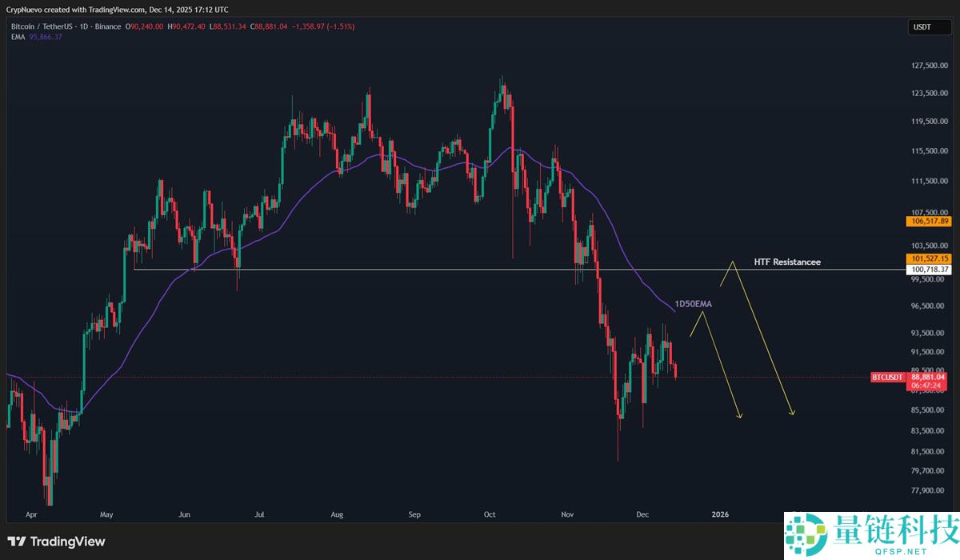Click the white price label 100,718.37
Screen dimensions: 960x560
pos(928,270)
